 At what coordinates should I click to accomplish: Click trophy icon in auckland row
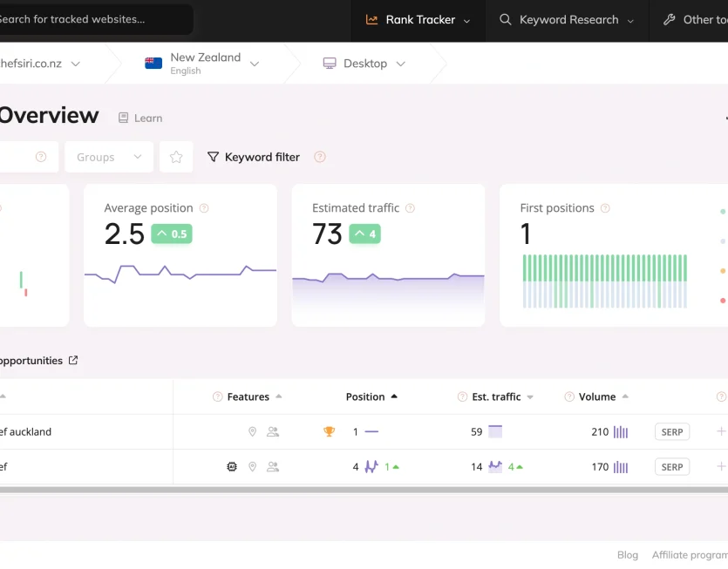click(329, 431)
